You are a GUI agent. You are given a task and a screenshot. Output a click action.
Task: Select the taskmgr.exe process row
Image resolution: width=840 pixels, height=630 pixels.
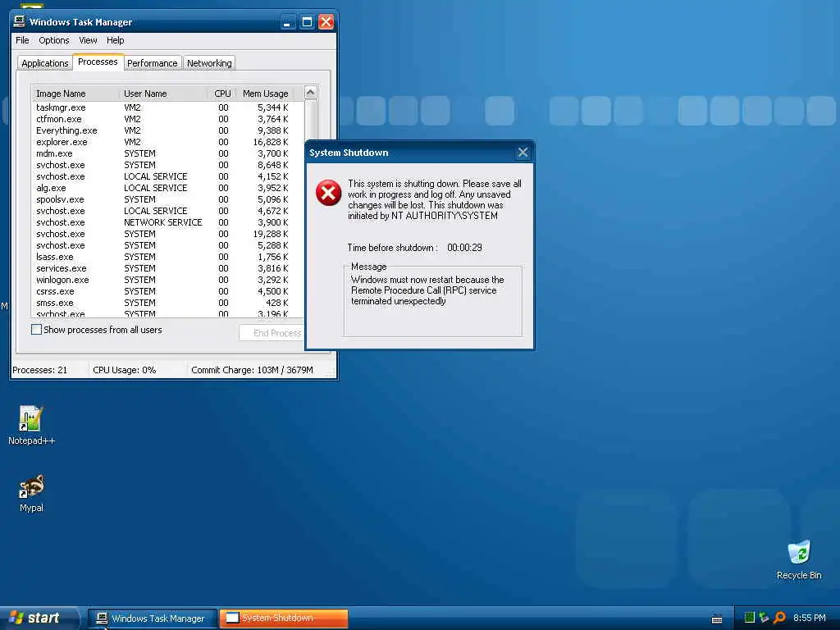pos(167,107)
